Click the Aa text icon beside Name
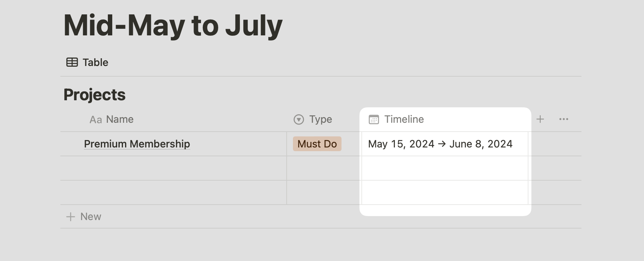This screenshot has width=644, height=261. (x=96, y=119)
